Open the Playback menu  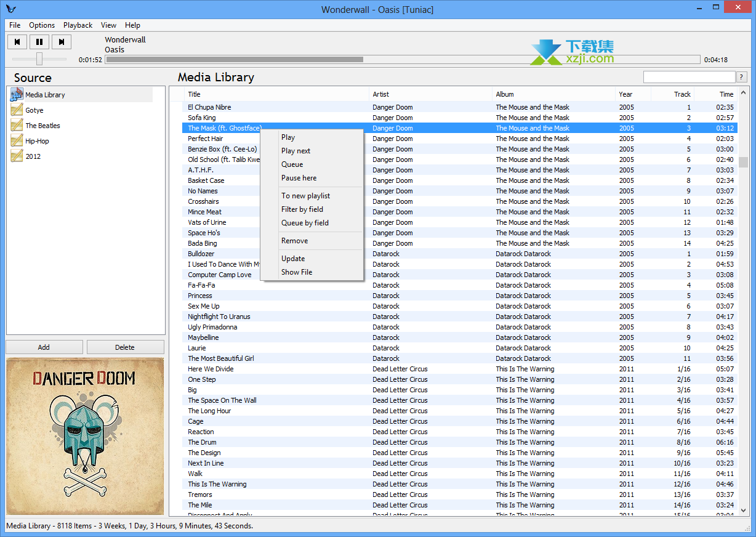[x=78, y=25]
